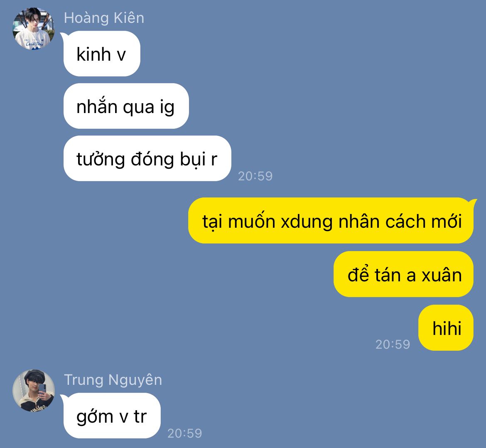This screenshot has height=448, width=486.
Task: Select the "nhắn qua ig" message bubble
Action: click(x=126, y=106)
